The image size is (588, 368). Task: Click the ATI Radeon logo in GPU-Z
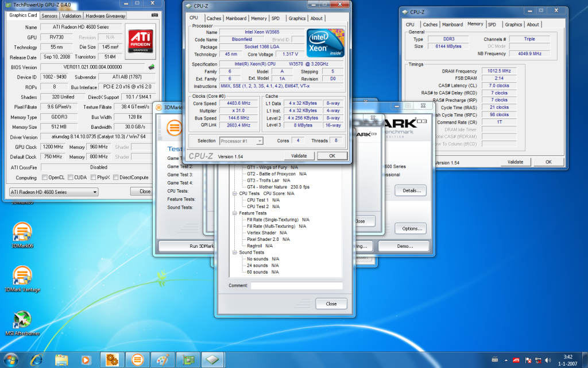pos(141,41)
